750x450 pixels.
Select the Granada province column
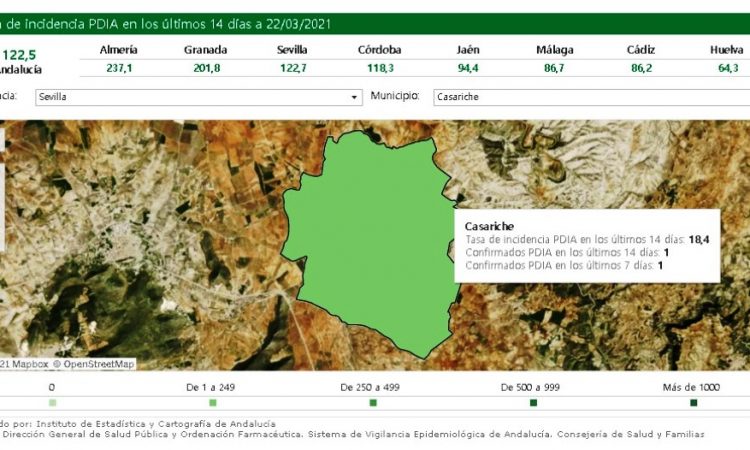(204, 59)
